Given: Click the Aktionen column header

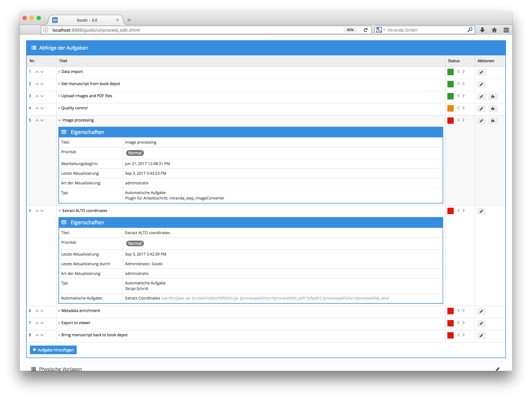Looking at the screenshot, I should coord(486,61).
